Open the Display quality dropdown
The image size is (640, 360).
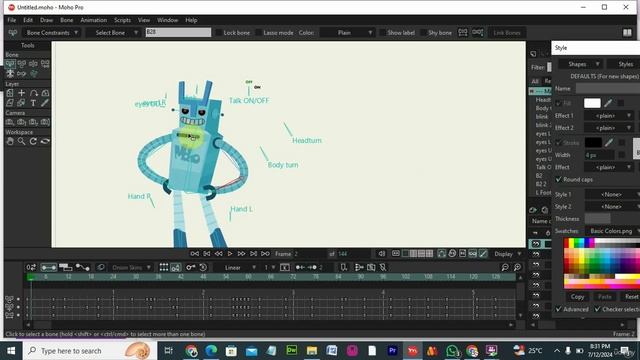(507, 254)
